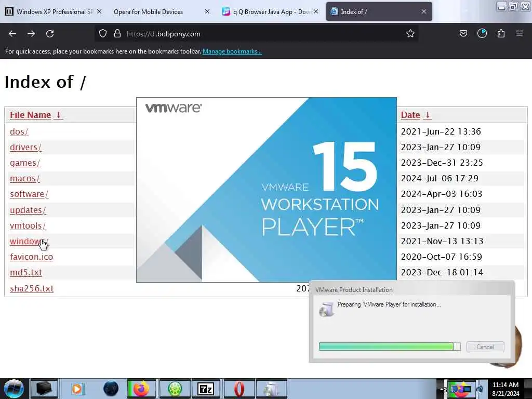Go back using the browser back arrow
Viewport: 532px width, 399px height.
click(12, 34)
